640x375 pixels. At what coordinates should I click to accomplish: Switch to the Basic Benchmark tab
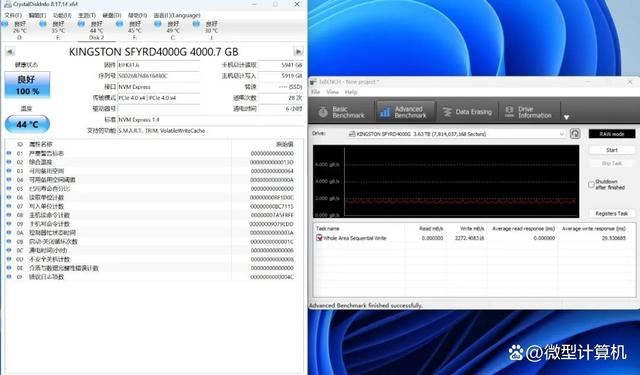tap(343, 112)
